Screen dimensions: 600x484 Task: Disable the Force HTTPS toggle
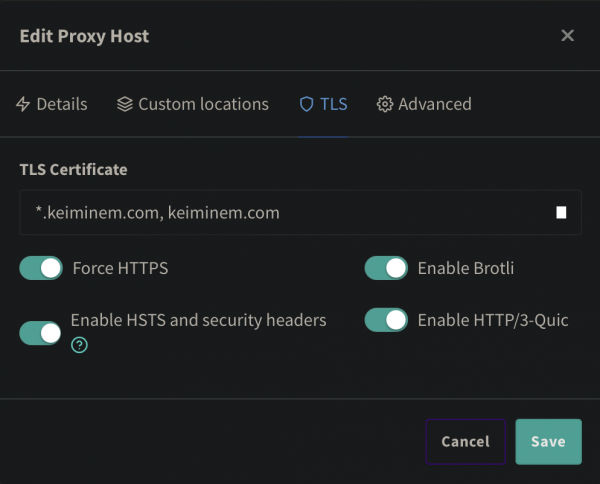(41, 268)
